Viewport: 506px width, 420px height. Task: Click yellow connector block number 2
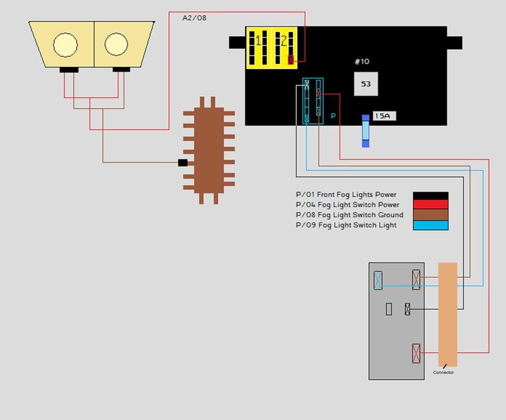(284, 48)
